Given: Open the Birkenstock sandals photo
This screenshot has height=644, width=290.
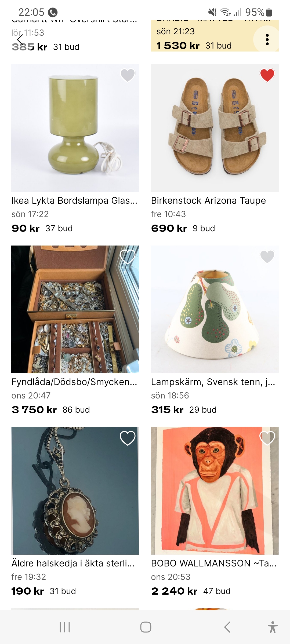Looking at the screenshot, I should pos(215,128).
